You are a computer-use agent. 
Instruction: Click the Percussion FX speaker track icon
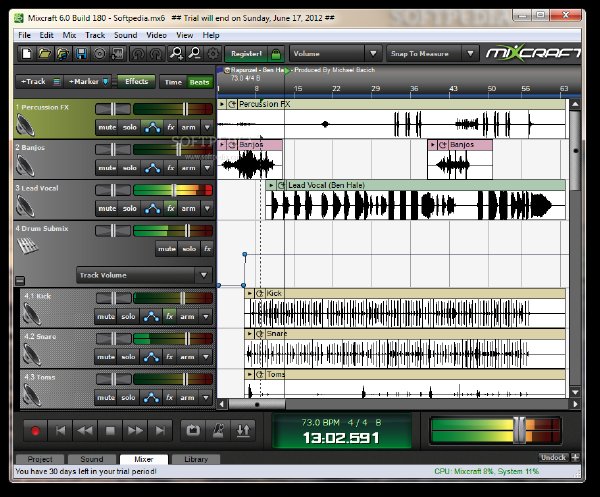click(x=26, y=125)
